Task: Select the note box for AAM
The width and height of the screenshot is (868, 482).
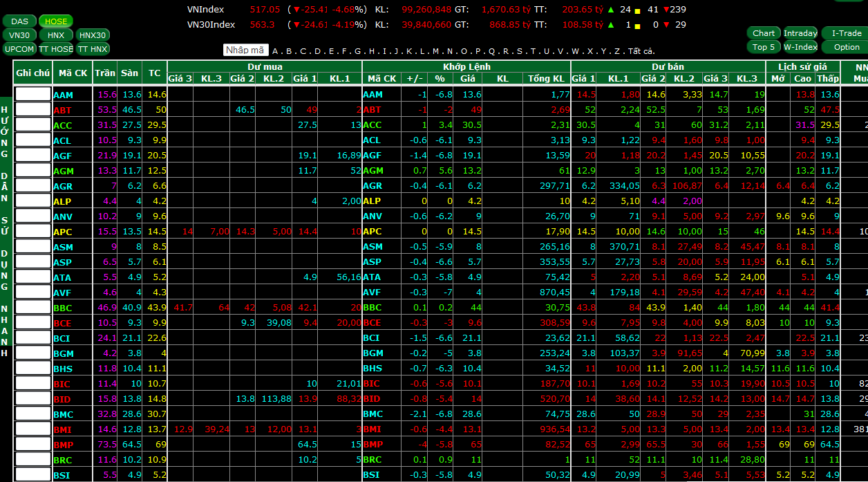Action: [33, 94]
